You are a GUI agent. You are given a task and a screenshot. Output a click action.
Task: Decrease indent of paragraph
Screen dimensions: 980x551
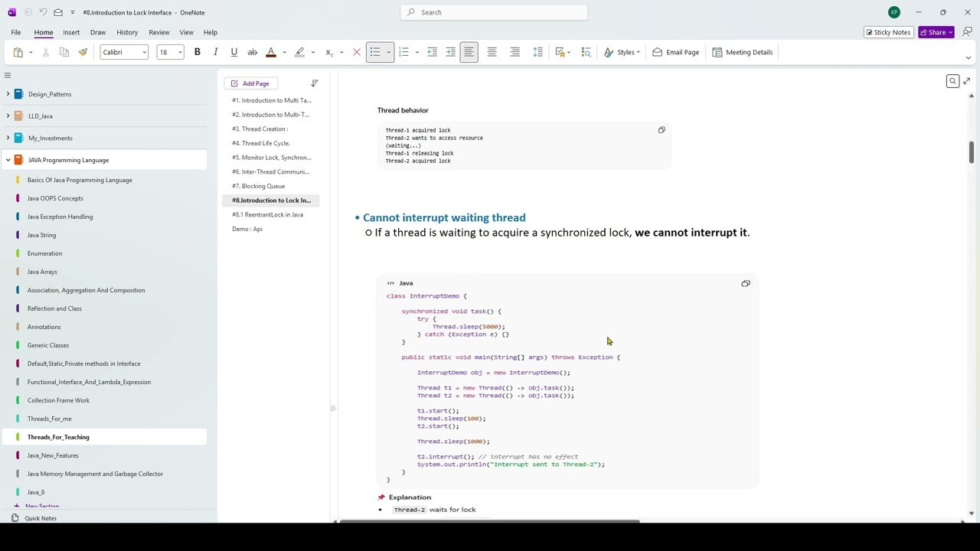point(432,52)
